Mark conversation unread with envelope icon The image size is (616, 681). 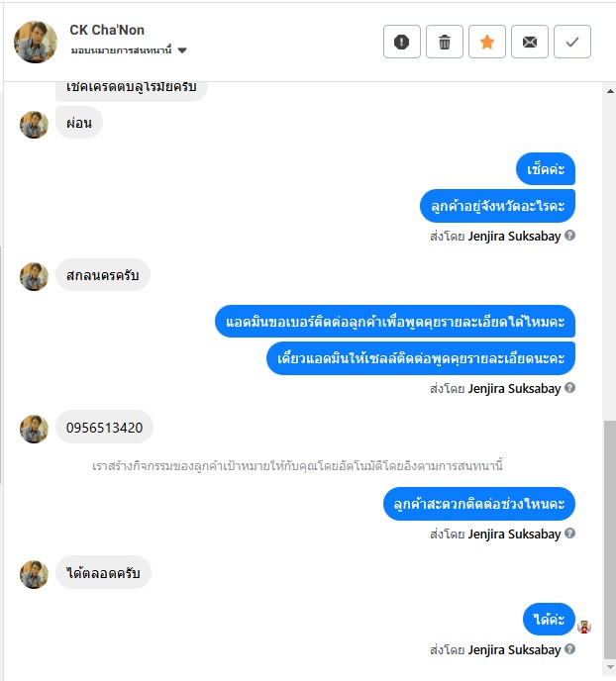click(x=530, y=42)
